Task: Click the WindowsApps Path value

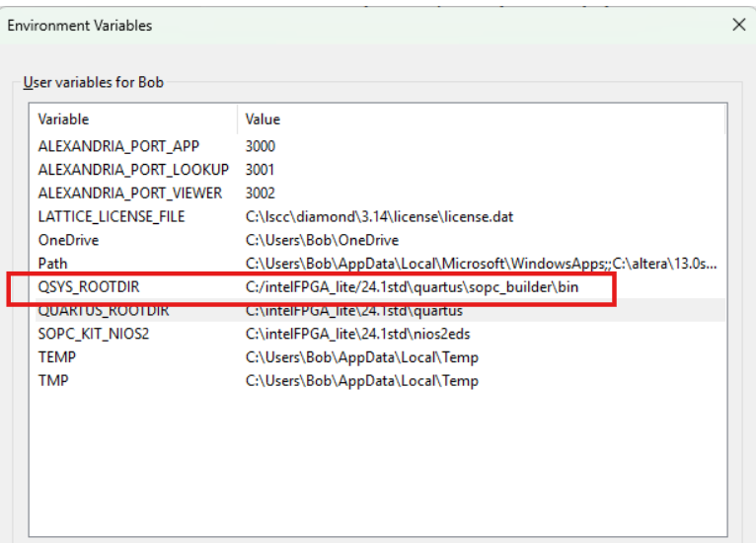Action: [481, 264]
